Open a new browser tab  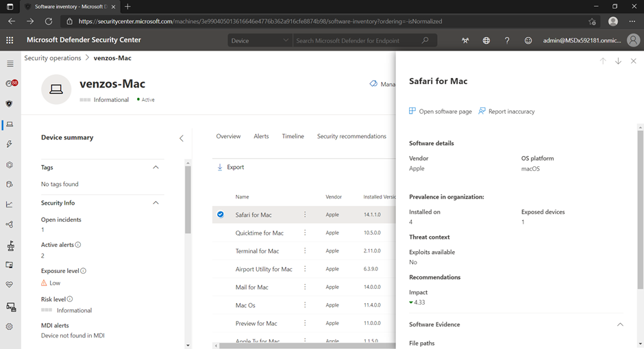point(127,7)
